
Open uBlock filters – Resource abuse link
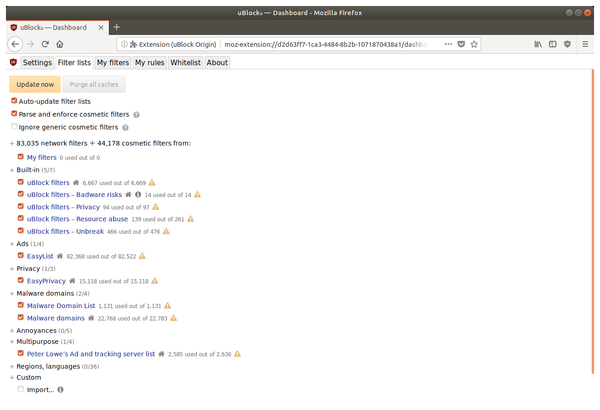pos(77,219)
